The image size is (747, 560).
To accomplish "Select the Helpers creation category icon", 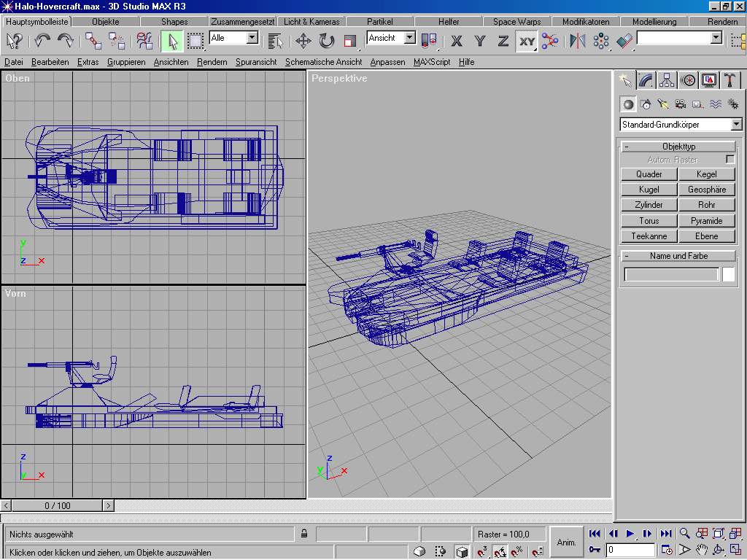I will [698, 104].
